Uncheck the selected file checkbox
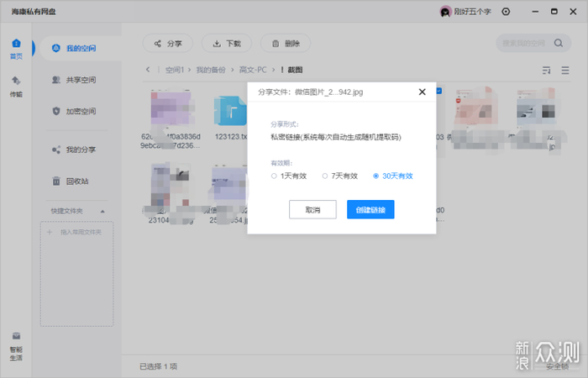The width and height of the screenshot is (588, 378). [x=439, y=91]
